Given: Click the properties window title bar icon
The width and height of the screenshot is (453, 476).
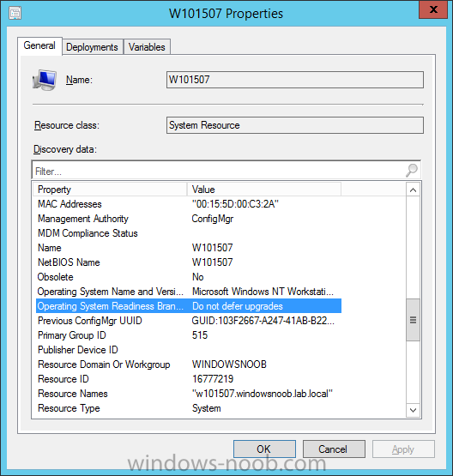Looking at the screenshot, I should [x=15, y=14].
